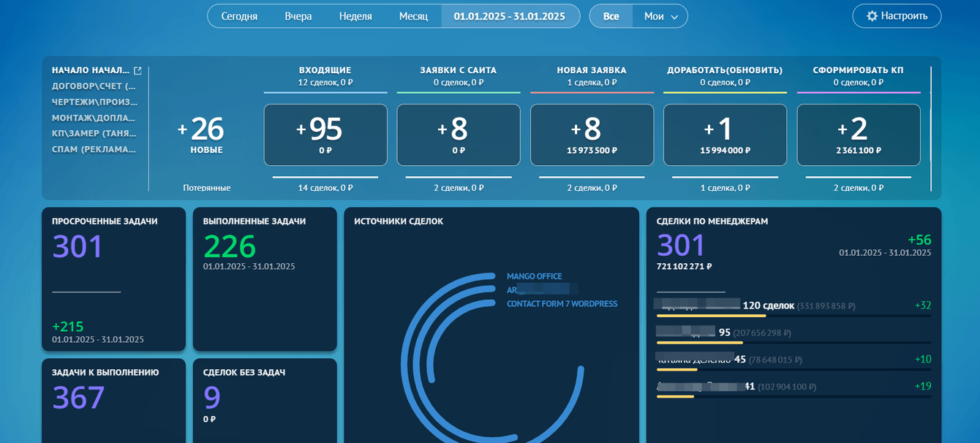Switch period to Сегодня
Image resolution: width=980 pixels, height=443 pixels.
(239, 16)
